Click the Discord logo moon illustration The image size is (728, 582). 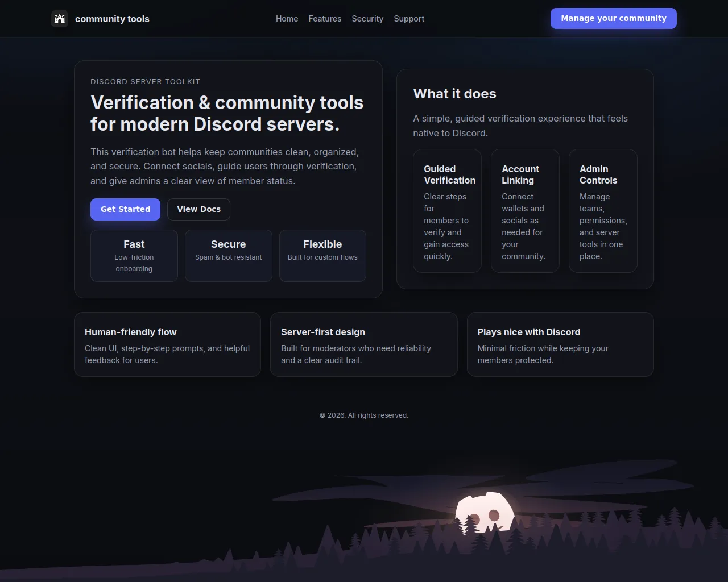pyautogui.click(x=484, y=513)
